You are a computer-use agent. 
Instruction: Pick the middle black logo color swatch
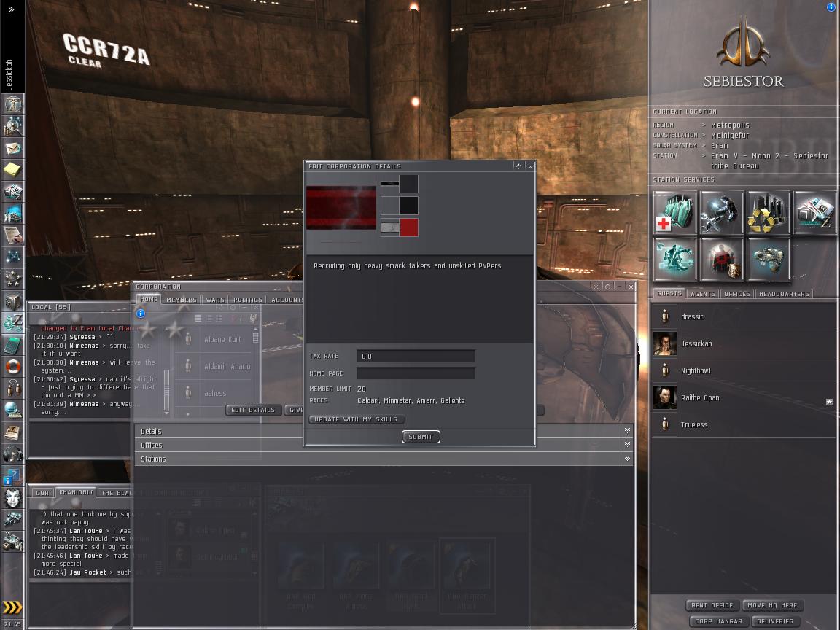409,206
